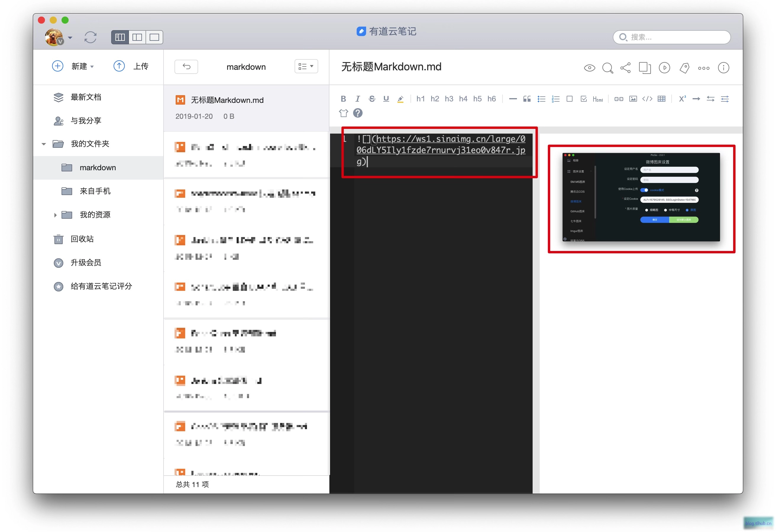Viewport: 776px width, 532px height.
Task: Insert an h5 heading
Action: point(478,99)
